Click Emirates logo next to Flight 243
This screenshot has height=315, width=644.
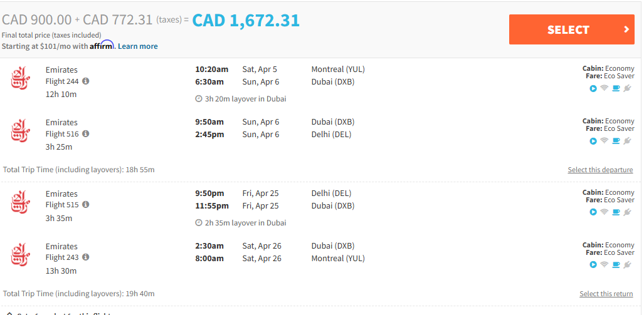coord(20,255)
